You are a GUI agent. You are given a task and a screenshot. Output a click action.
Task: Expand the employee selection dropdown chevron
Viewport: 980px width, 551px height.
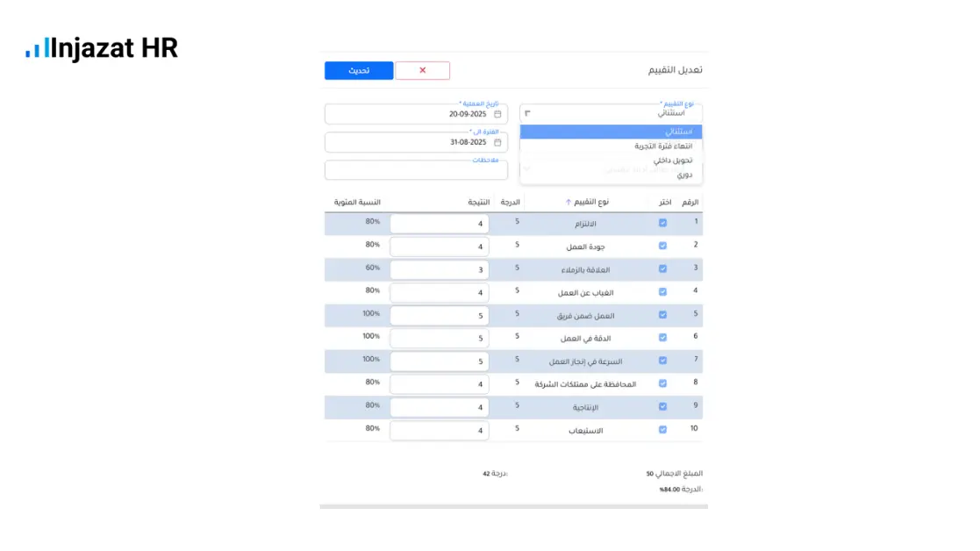526,170
